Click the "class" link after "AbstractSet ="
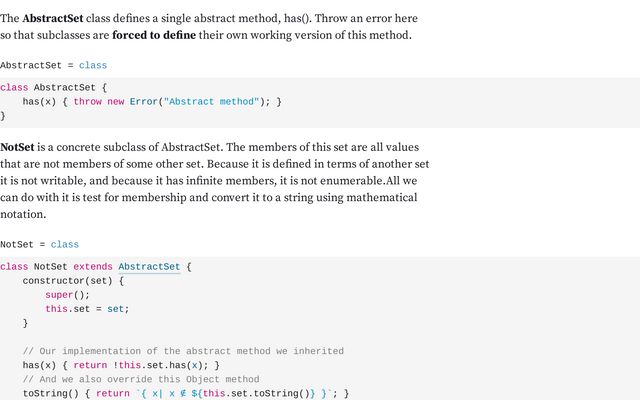The width and height of the screenshot is (640, 400). 92,65
